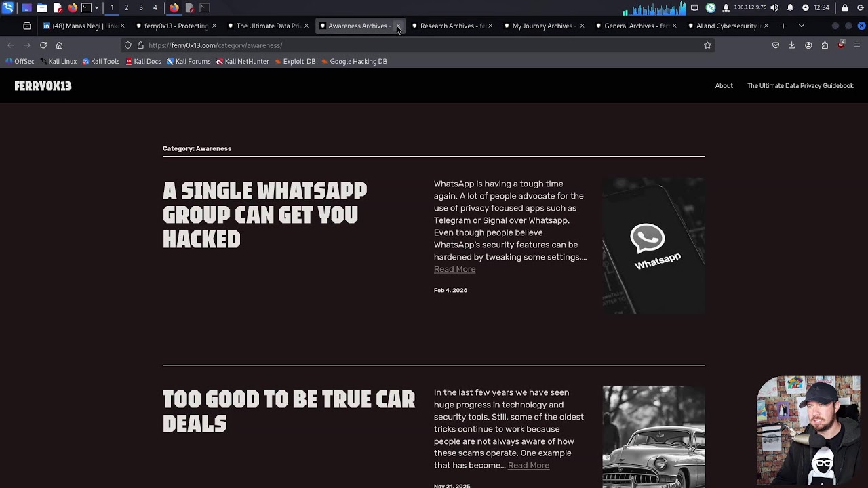Screen dimensions: 868x488
Task: Open the notifications bell in the panel
Action: point(790,7)
